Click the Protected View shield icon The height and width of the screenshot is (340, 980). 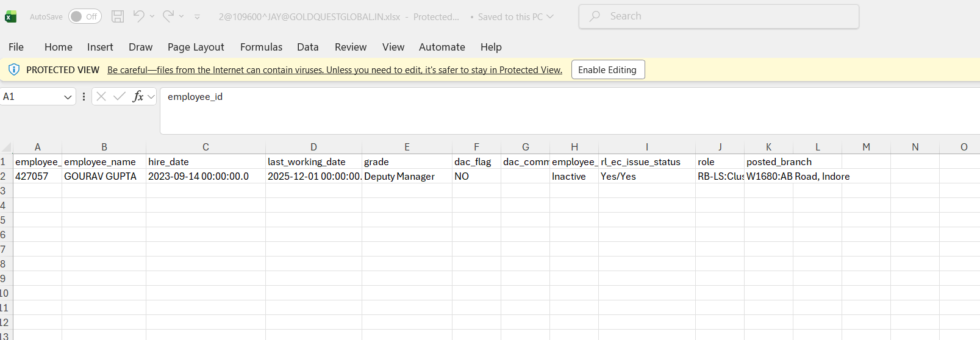13,70
